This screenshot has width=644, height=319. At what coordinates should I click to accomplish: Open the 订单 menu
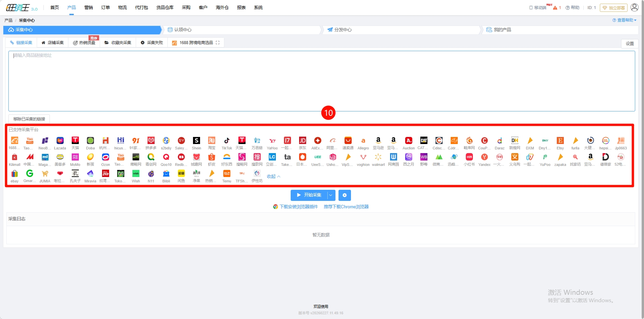[x=105, y=7]
